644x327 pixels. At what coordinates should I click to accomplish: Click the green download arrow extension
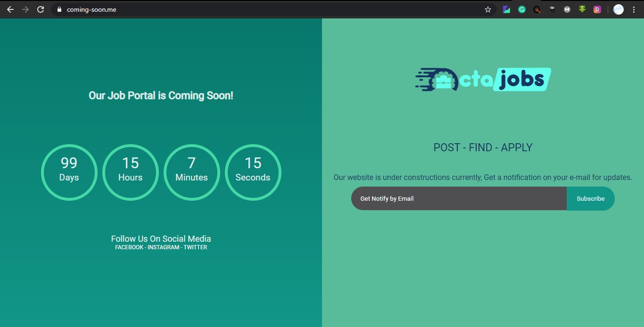[x=582, y=9]
